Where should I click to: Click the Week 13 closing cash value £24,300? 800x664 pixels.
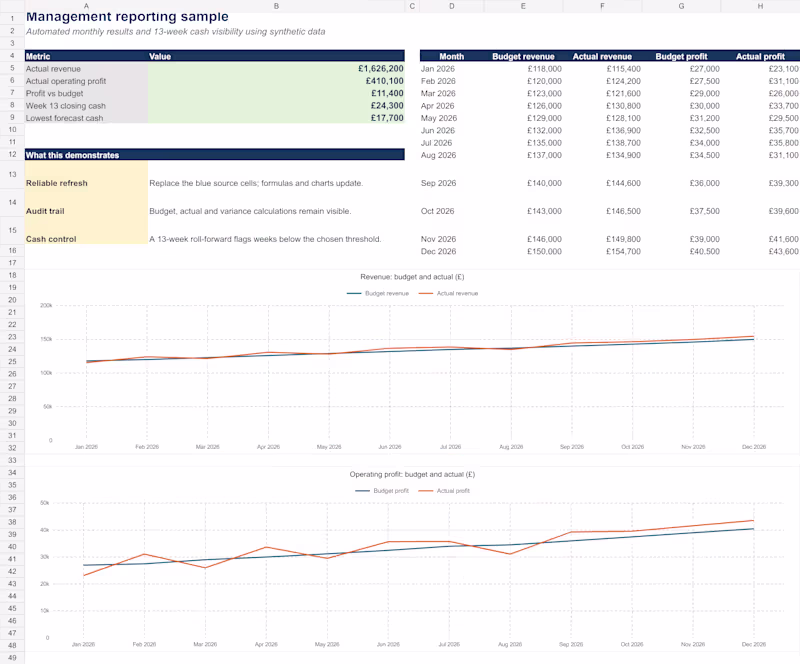click(276, 106)
